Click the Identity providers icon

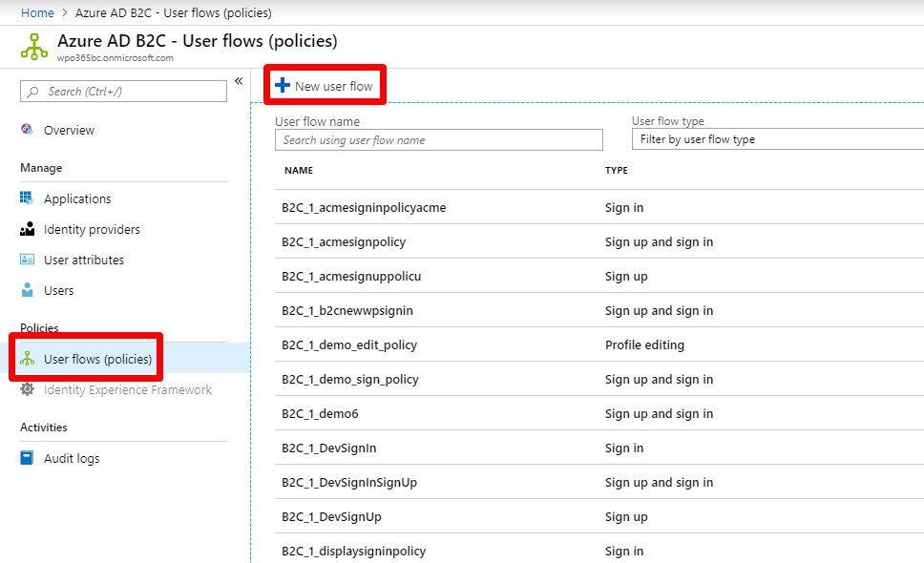tap(27, 229)
